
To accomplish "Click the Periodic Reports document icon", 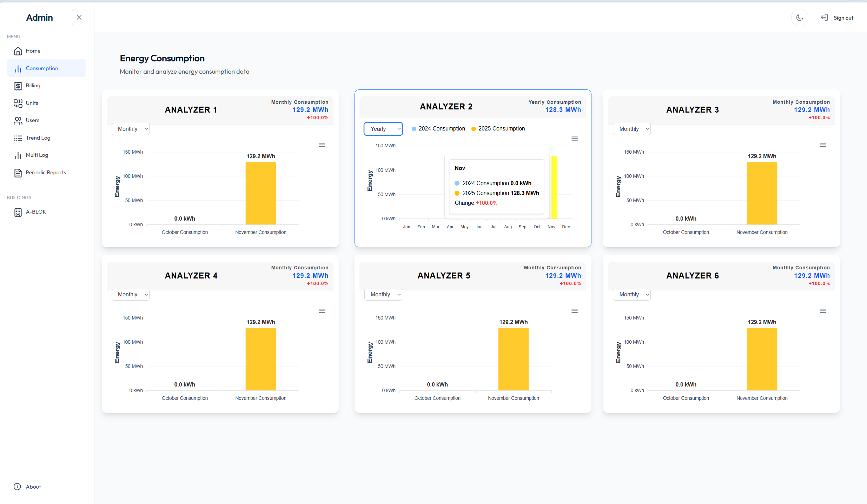I will 18,173.
